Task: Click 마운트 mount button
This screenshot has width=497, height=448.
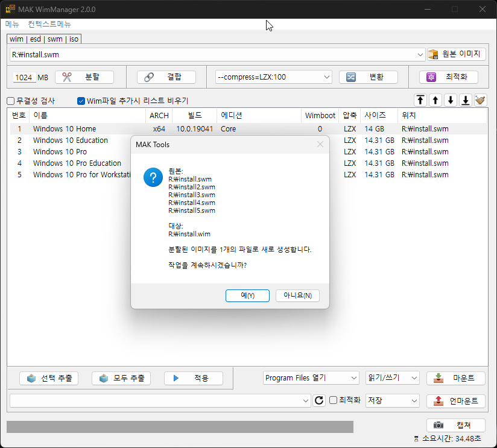Action: tap(456, 378)
